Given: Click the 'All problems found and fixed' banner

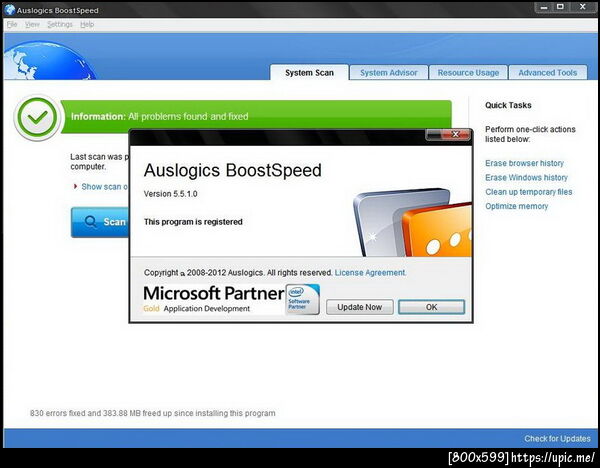Looking at the screenshot, I should 256,116.
